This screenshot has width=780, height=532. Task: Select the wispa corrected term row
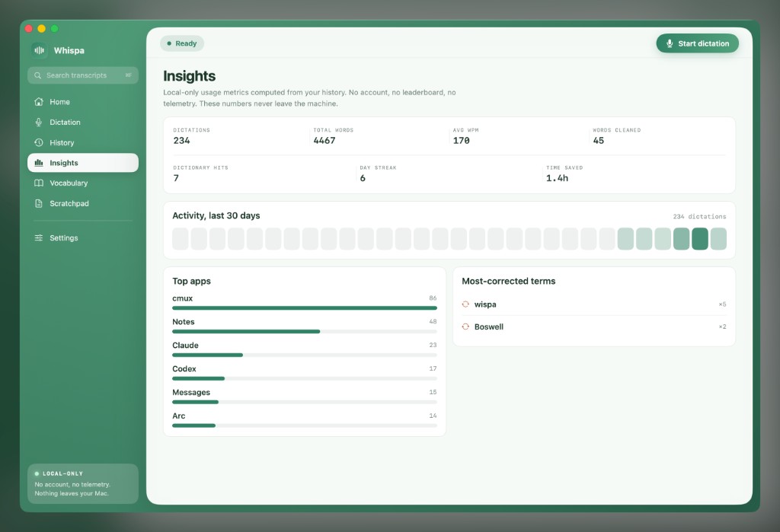[594, 304]
